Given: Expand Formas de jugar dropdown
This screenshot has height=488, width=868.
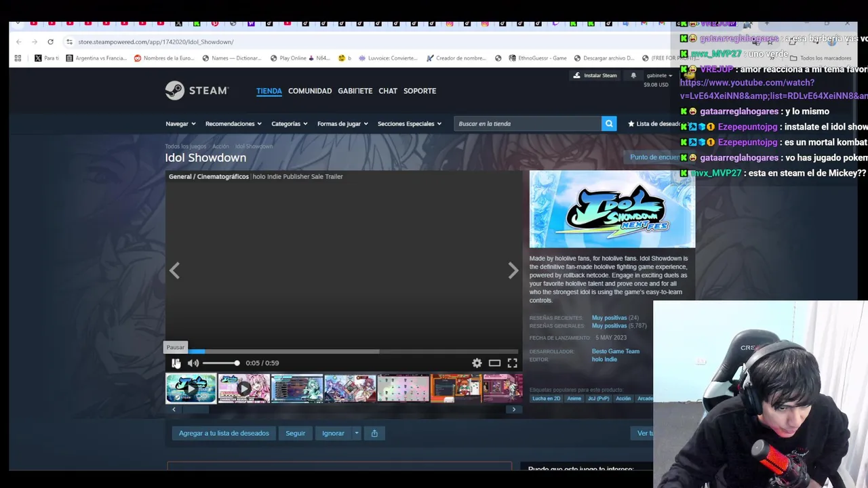Looking at the screenshot, I should (x=342, y=123).
